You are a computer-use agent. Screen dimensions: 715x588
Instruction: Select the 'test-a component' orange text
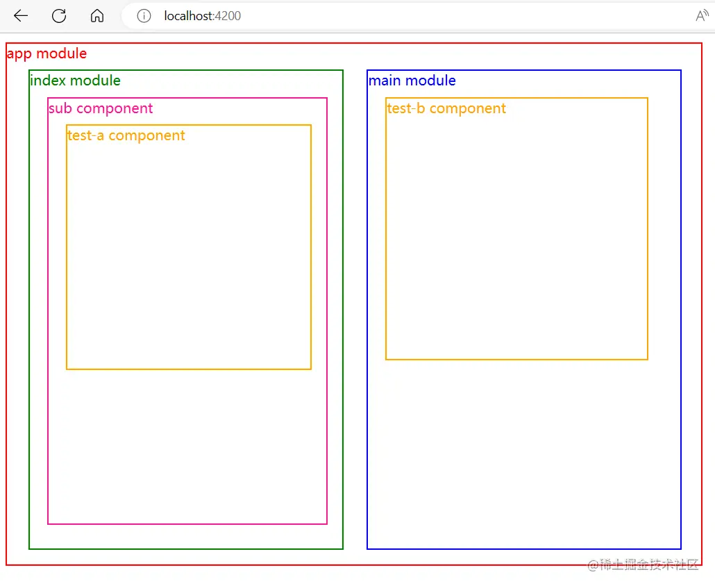point(126,135)
